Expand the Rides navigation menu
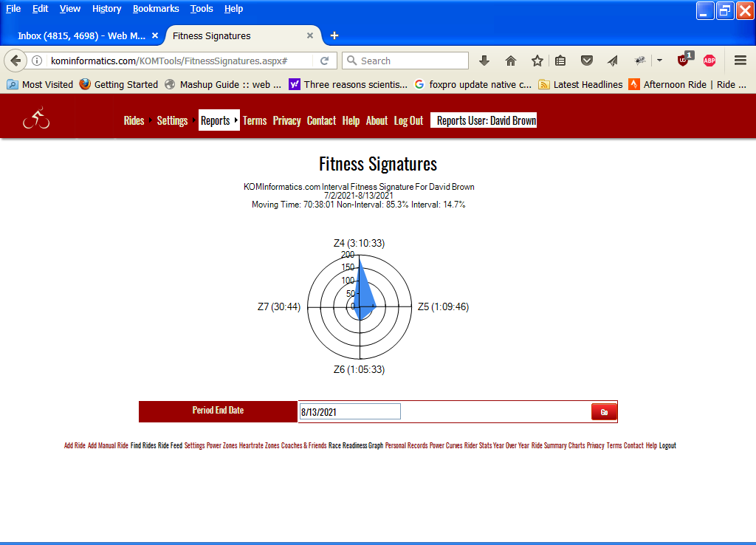 point(134,120)
